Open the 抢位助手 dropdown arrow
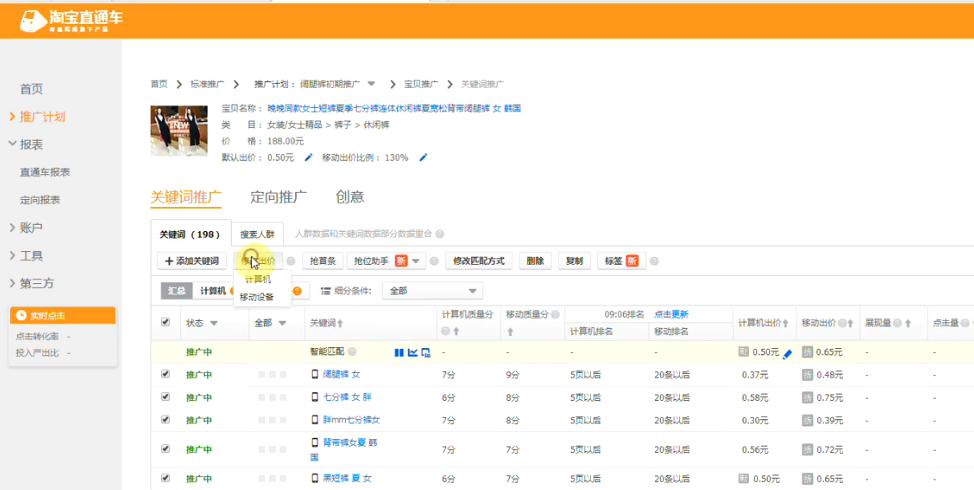The width and height of the screenshot is (974, 490). point(416,261)
